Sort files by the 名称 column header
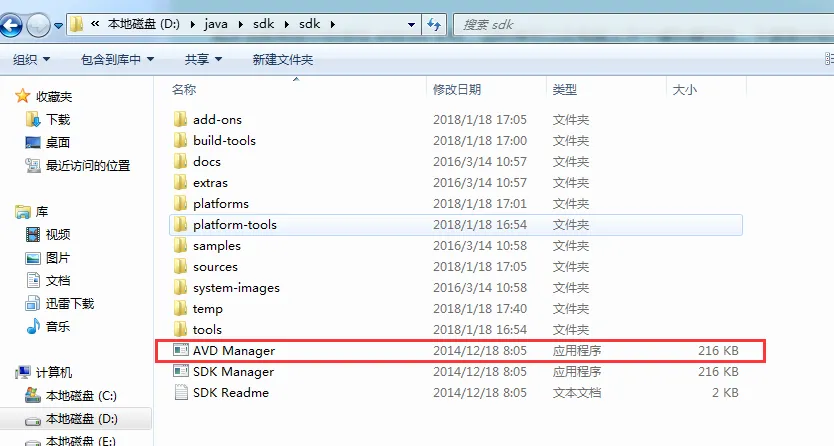The height and width of the screenshot is (446, 834). [184, 89]
